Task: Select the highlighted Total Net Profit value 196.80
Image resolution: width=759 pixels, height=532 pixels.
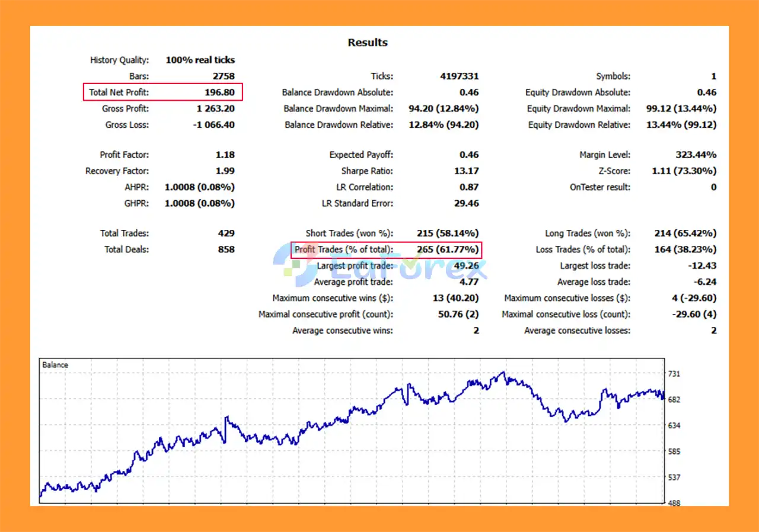Action: [x=219, y=92]
